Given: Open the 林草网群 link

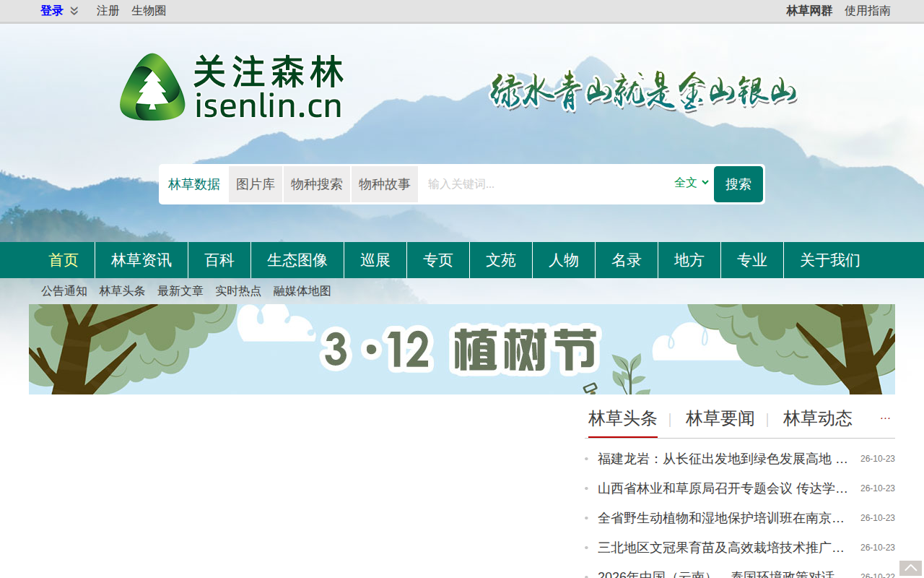Looking at the screenshot, I should (x=809, y=11).
